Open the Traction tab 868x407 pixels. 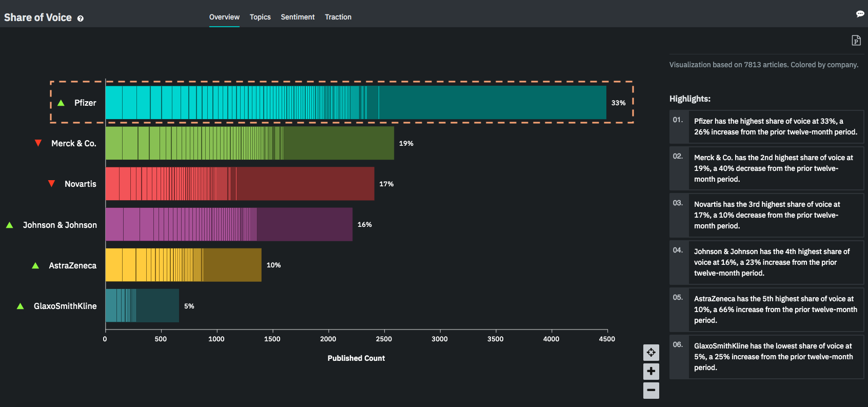[338, 17]
